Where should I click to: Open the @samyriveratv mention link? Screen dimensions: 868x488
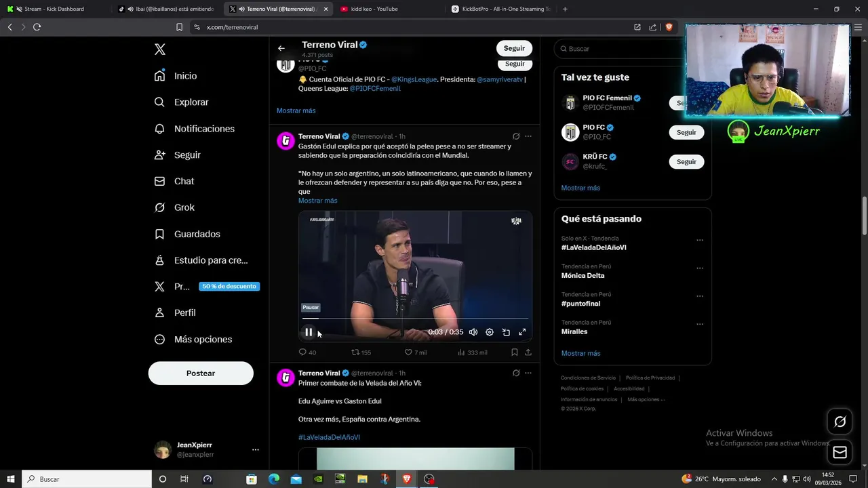pyautogui.click(x=500, y=79)
